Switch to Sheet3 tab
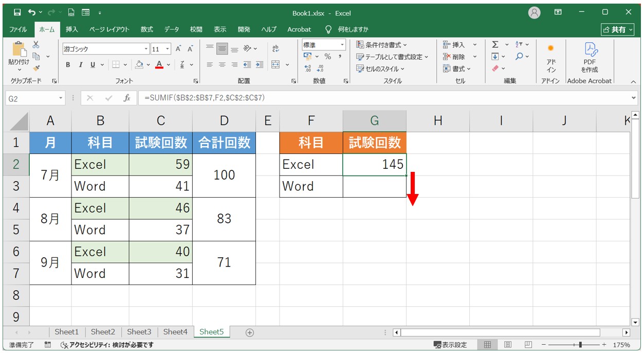This screenshot has width=644, height=353. click(139, 332)
